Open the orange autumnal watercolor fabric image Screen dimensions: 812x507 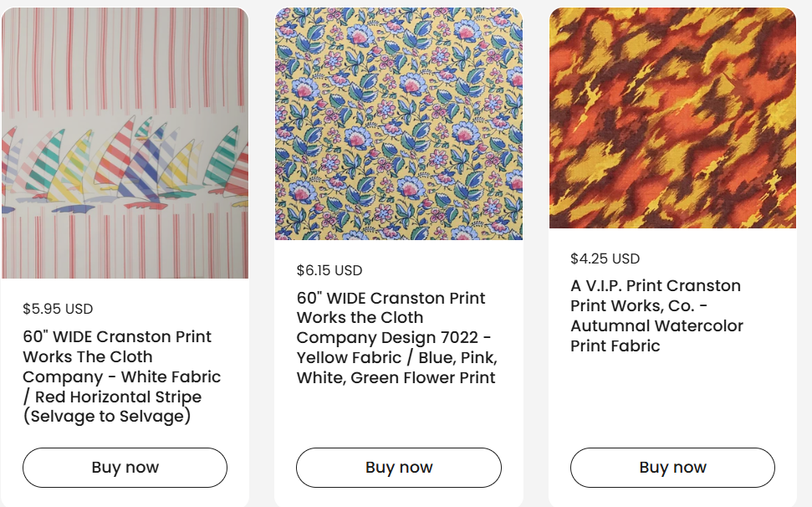(672, 118)
